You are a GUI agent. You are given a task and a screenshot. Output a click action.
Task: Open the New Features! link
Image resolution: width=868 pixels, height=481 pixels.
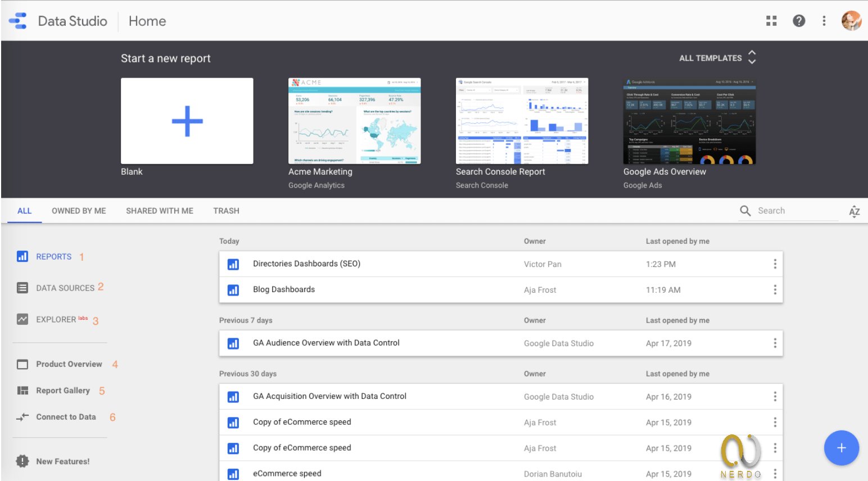coord(63,461)
